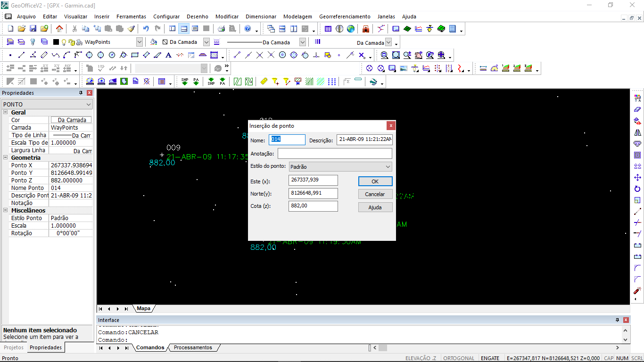Click the red Home icon in toolbar

(x=59, y=29)
